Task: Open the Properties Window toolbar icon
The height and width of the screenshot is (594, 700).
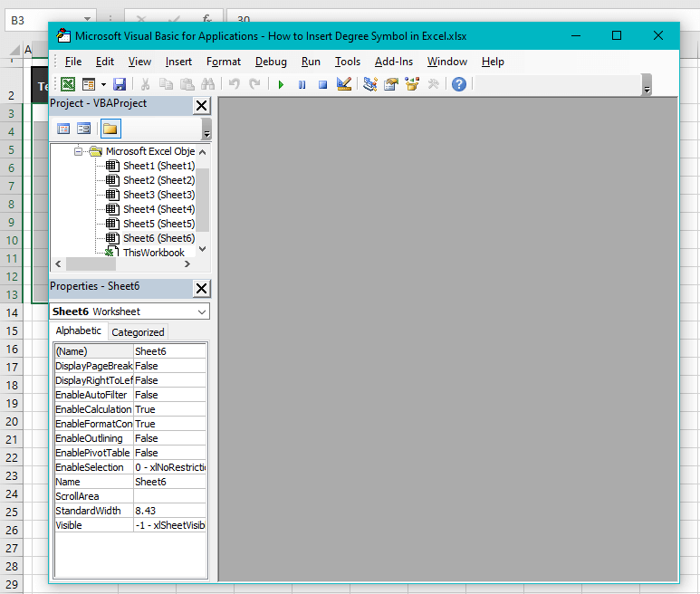Action: click(x=391, y=84)
